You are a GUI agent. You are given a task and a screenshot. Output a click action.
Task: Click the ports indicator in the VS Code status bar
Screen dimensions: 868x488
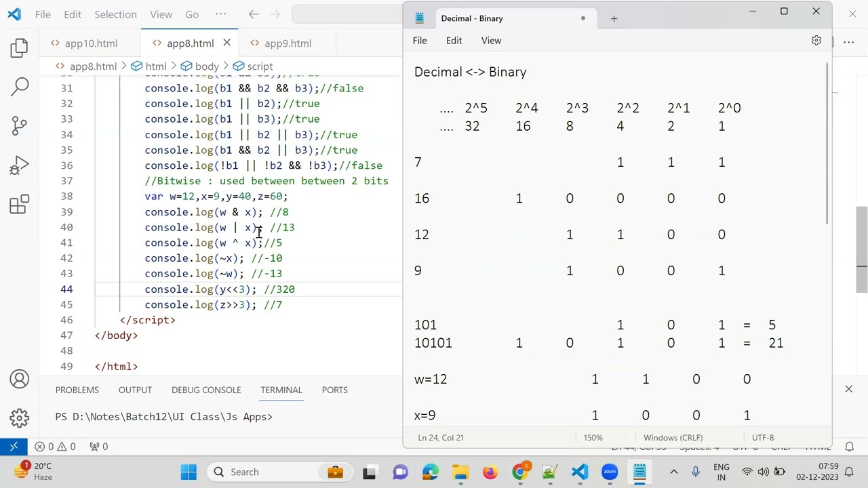(99, 447)
